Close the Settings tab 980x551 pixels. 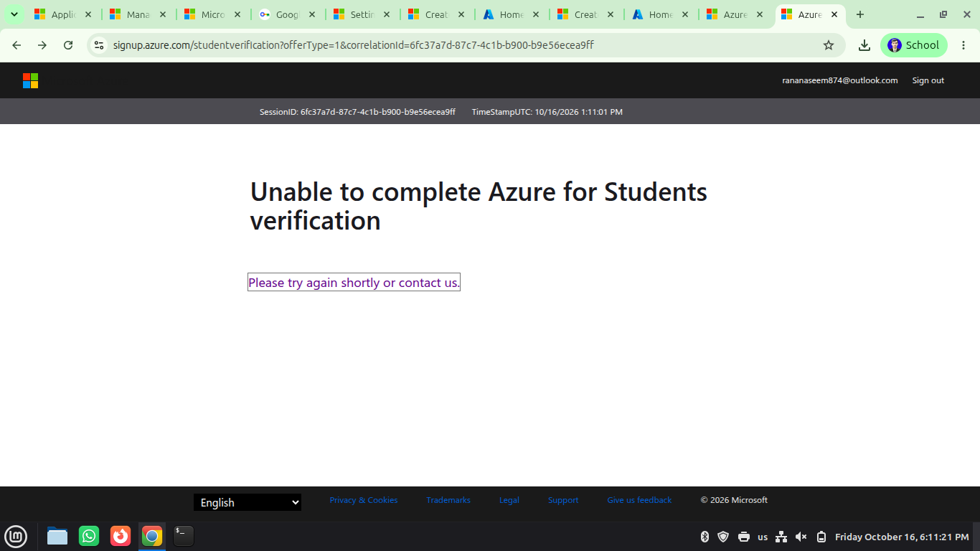pos(387,14)
